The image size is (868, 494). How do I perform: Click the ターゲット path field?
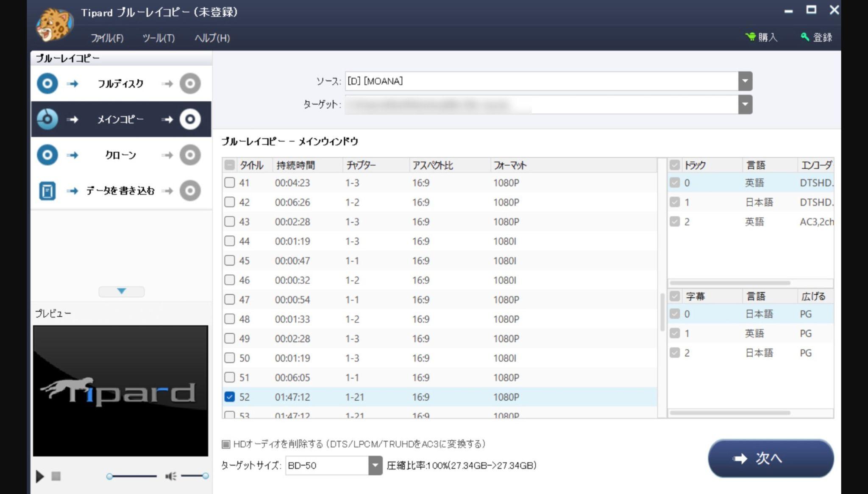(541, 104)
